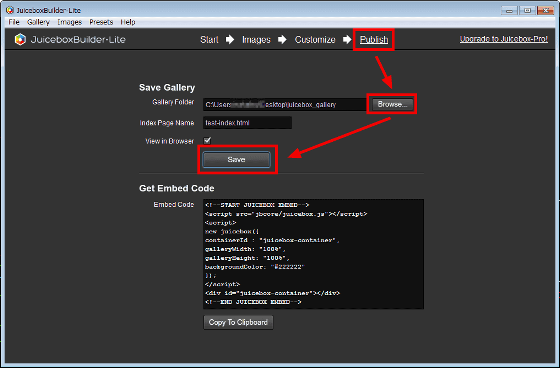Follow the Upgrade to Juicebox-Pro link

click(x=504, y=39)
